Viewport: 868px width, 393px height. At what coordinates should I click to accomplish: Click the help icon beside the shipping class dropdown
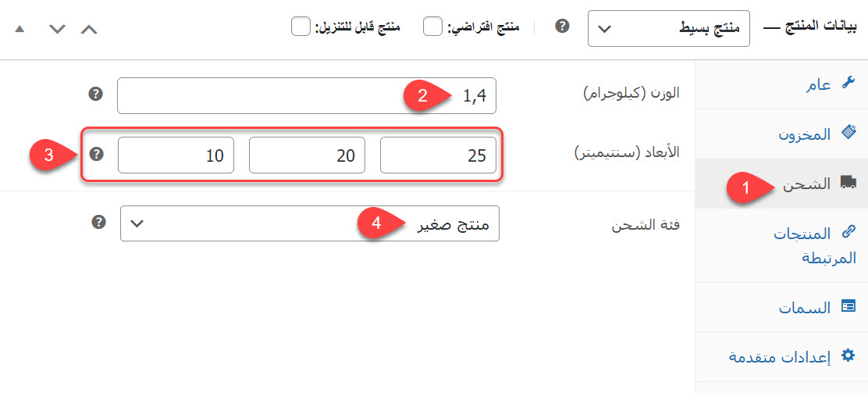point(98,222)
